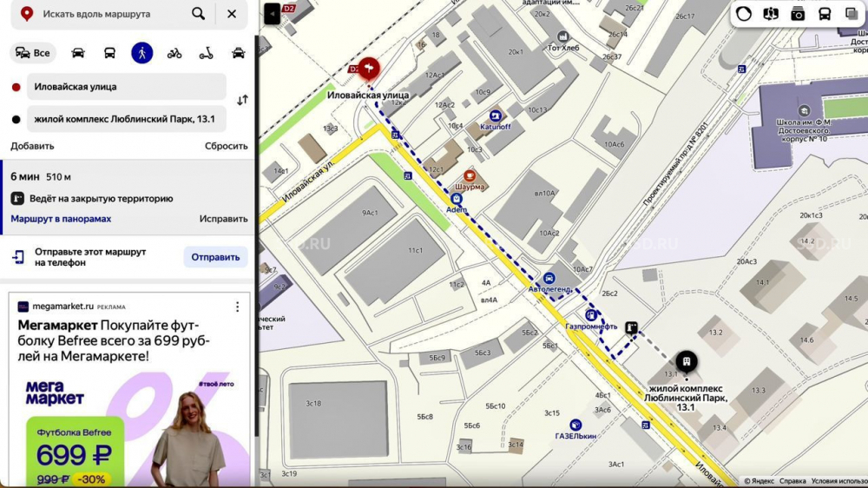The image size is (868, 488).
Task: Open street panoramas map icon
Action: (x=771, y=14)
